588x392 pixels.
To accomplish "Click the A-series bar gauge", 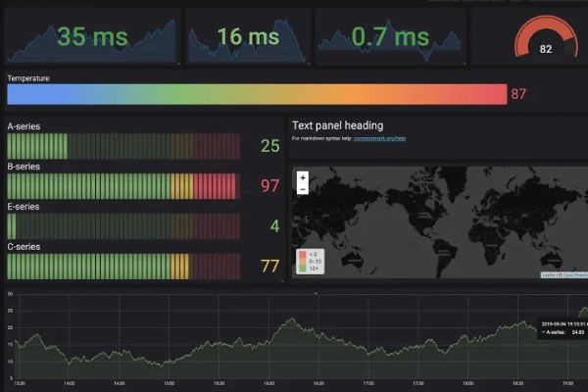I will (122, 147).
